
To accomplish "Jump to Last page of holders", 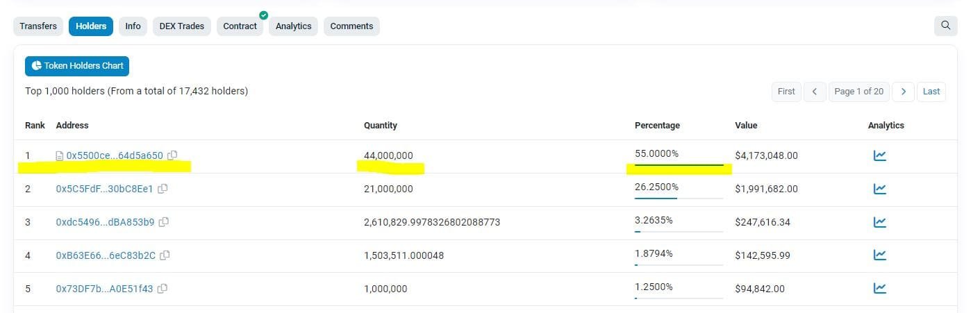I will tap(931, 92).
